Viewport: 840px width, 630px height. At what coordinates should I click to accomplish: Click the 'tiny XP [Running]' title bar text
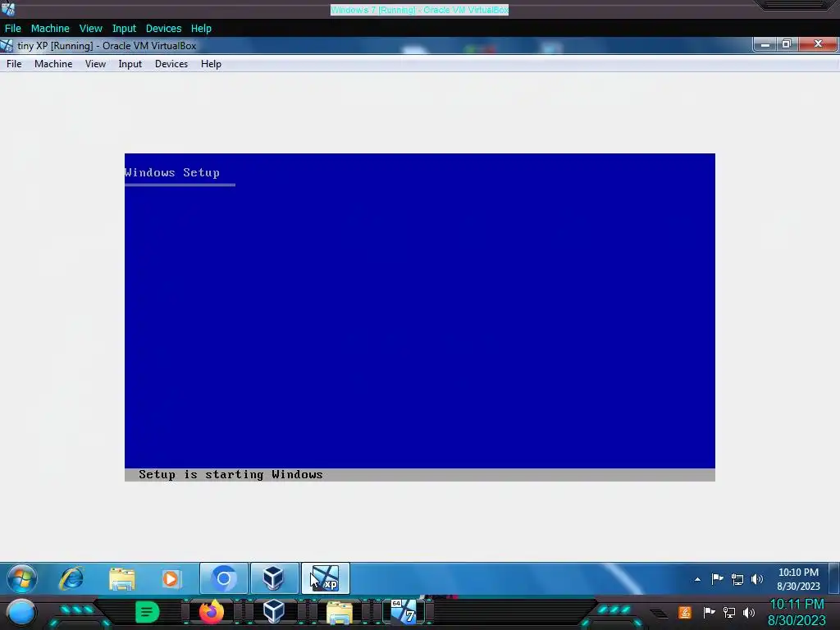(107, 46)
